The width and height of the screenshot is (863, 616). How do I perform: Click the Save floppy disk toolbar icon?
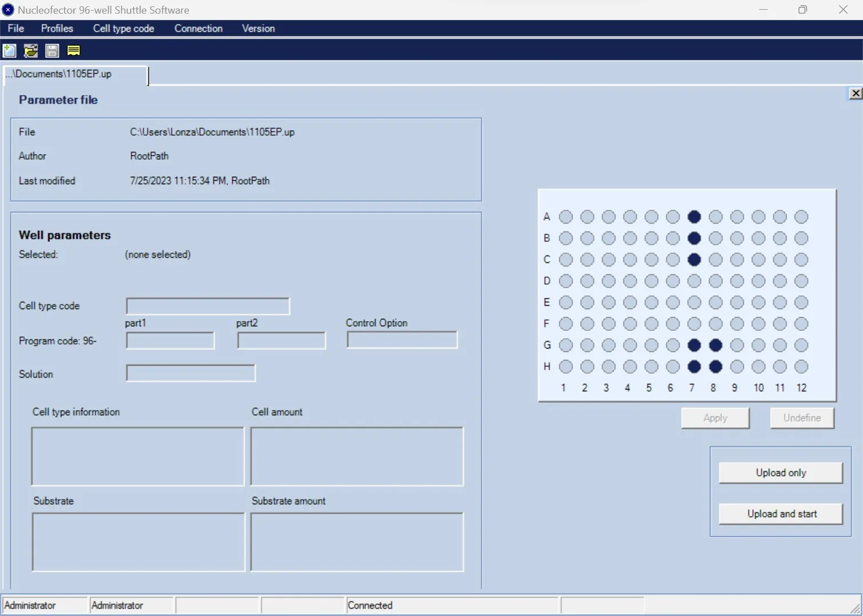coord(52,51)
